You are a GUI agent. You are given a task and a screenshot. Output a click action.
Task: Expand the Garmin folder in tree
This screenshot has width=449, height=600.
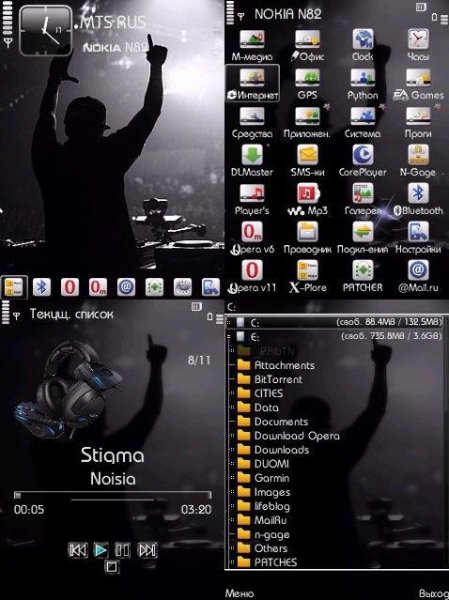232,478
